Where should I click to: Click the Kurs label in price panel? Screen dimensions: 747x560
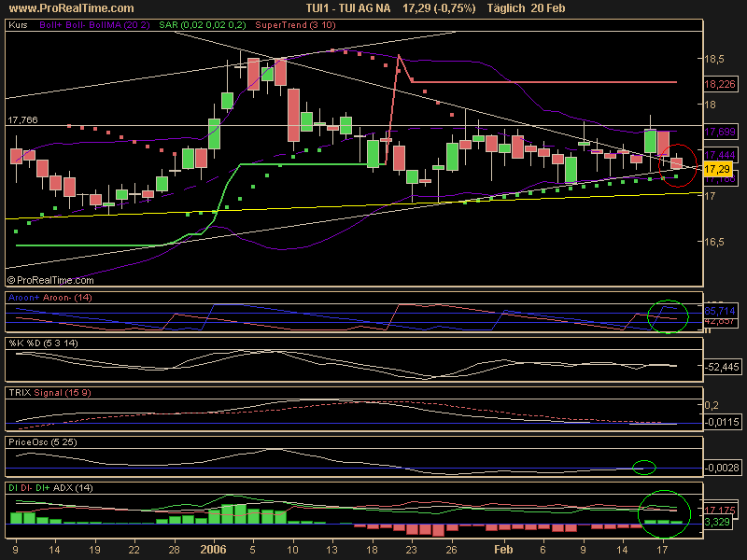pos(18,25)
